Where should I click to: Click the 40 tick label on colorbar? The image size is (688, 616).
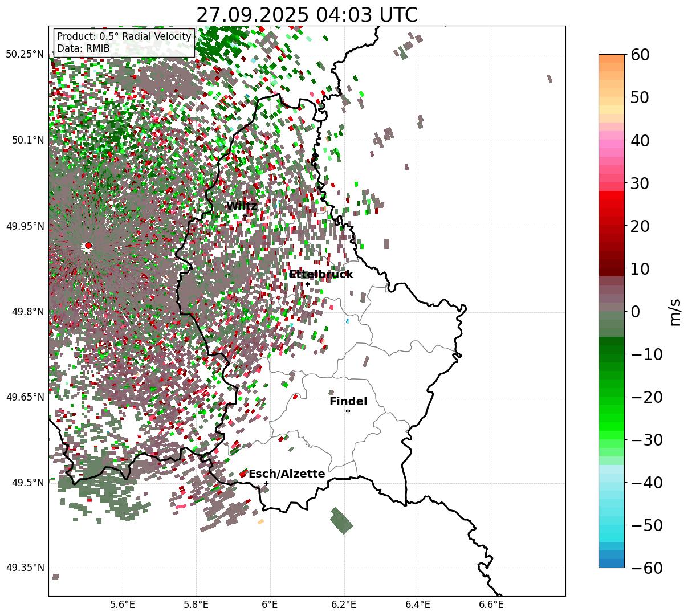coord(640,140)
